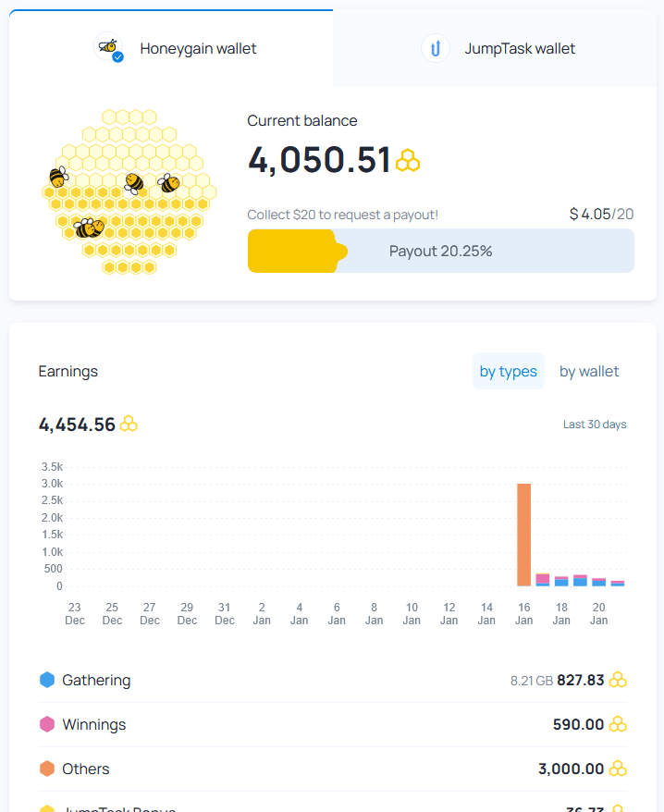Screen dimensions: 664x812
Task: Click the pink Winnings hexagon icon
Action: click(47, 724)
